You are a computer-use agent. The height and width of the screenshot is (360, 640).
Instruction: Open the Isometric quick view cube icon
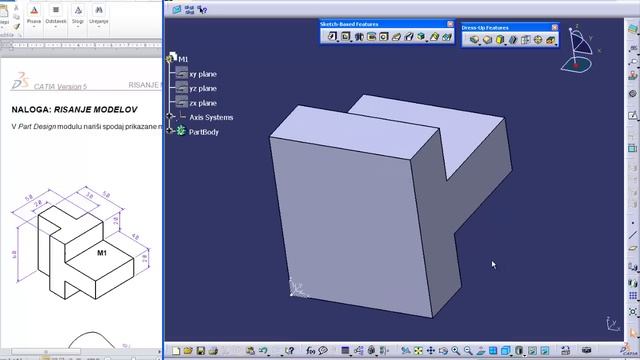(506, 351)
